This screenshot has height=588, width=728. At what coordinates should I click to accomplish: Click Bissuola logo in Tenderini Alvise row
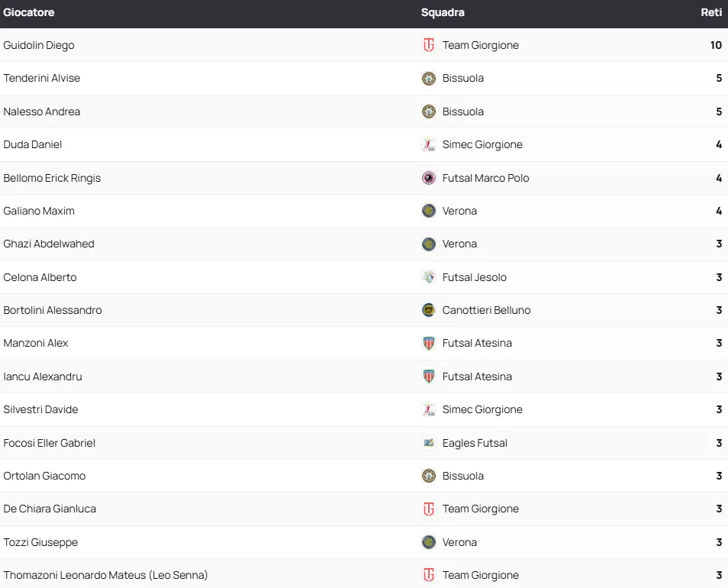click(429, 78)
